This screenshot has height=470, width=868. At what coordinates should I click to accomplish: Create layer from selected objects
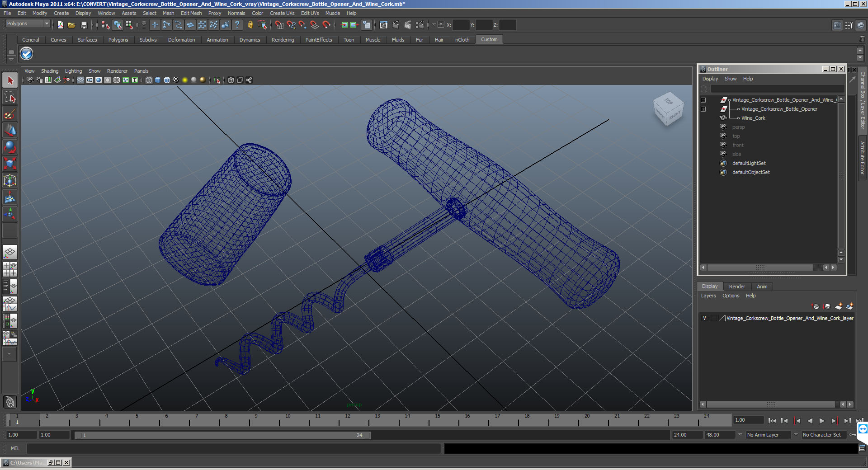point(849,306)
